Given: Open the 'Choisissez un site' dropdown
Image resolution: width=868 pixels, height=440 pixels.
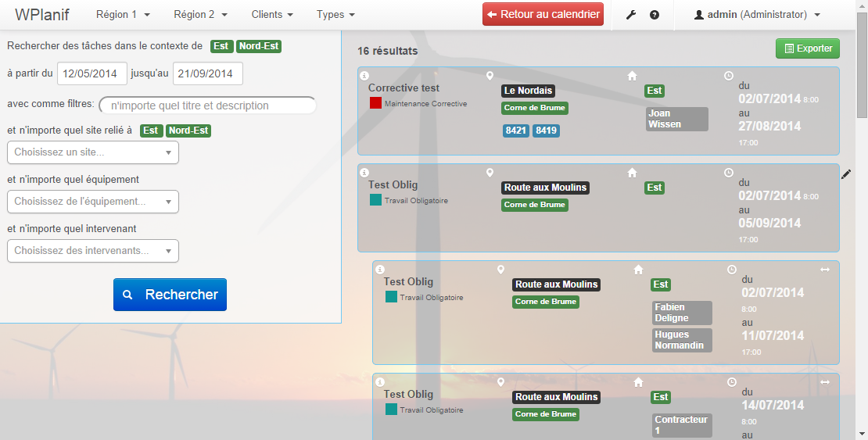Looking at the screenshot, I should click(93, 152).
